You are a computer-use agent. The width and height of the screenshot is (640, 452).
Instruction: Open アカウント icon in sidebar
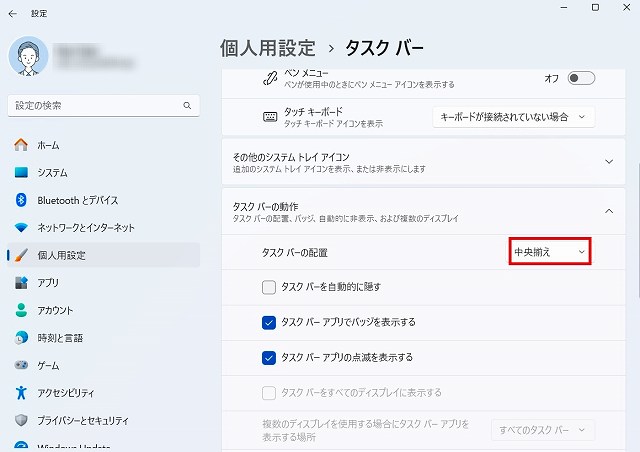(21, 310)
